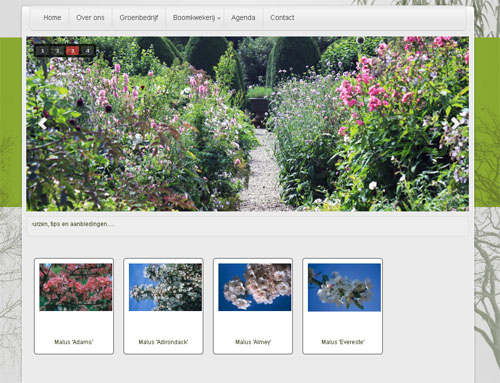
Task: Open the Malus 'Evereste' photo thumbnail
Action: tap(344, 287)
